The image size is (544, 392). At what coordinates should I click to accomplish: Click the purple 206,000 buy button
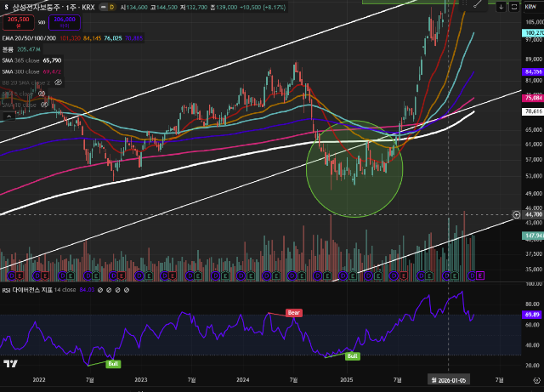coord(65,23)
